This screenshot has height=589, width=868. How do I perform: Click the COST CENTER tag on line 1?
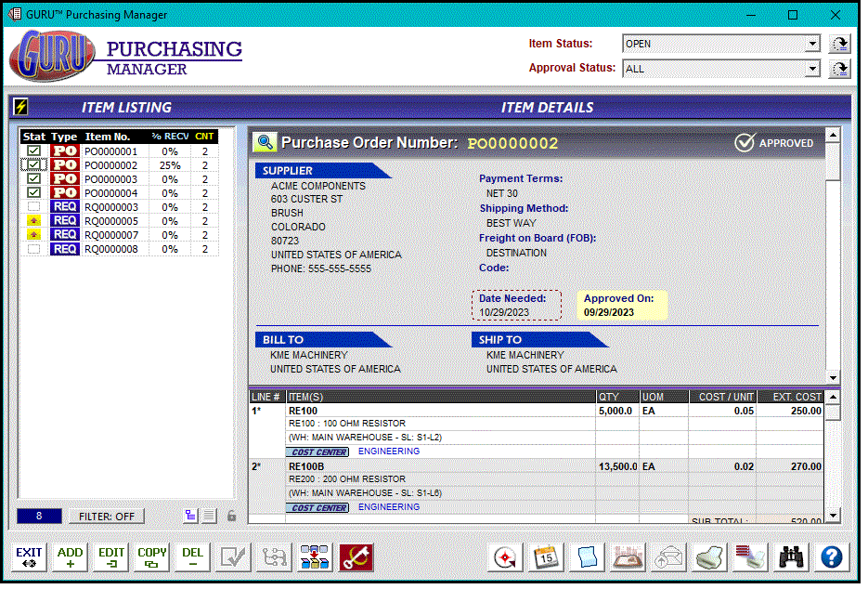(319, 453)
